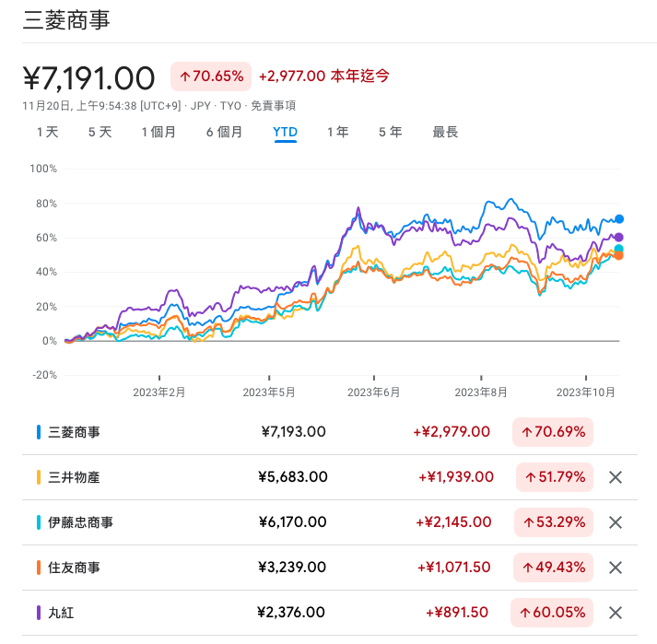Click the 三菱商事 page title
This screenshot has height=644, width=657.
tap(65, 19)
